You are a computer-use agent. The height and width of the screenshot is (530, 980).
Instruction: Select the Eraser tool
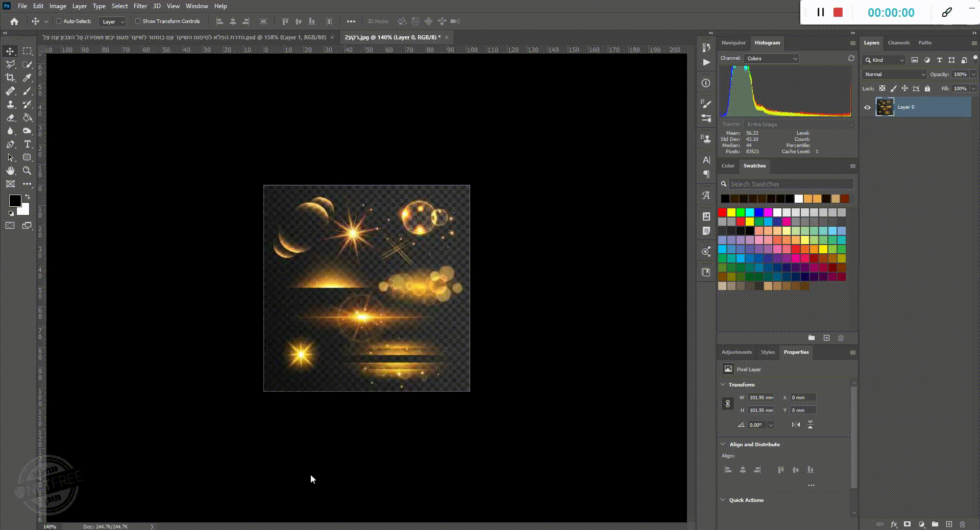point(10,117)
